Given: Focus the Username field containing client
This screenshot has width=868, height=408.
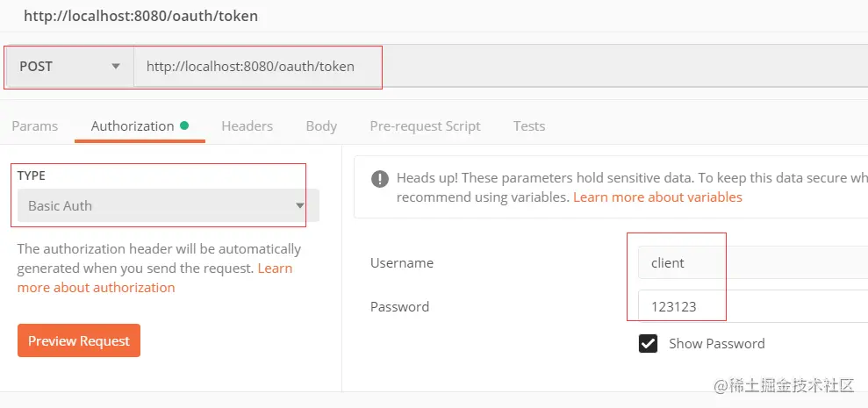Looking at the screenshot, I should (753, 262).
